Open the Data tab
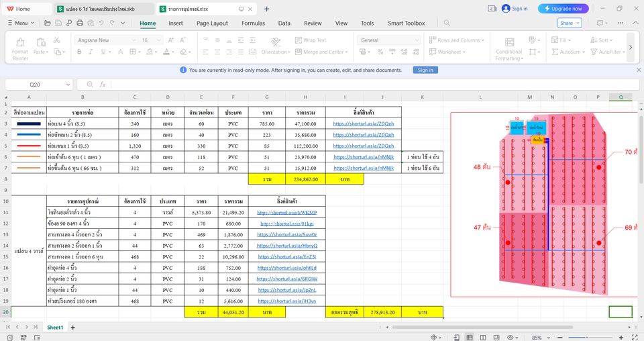 (x=284, y=23)
